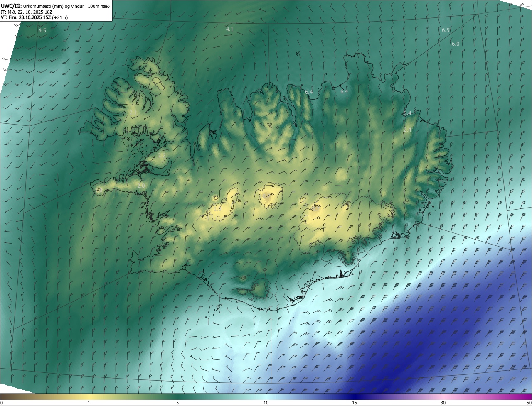Click the pale yellow 1 mm color on the scale bar
This screenshot has width=532, height=406.
point(89,396)
